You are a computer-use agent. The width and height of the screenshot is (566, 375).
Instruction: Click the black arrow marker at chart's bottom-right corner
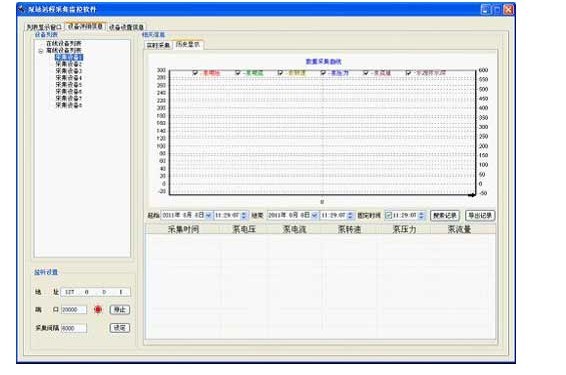(x=472, y=195)
